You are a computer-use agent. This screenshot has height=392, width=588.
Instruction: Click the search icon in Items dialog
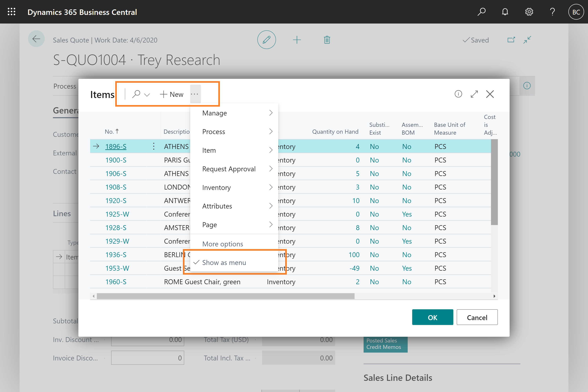(x=136, y=94)
